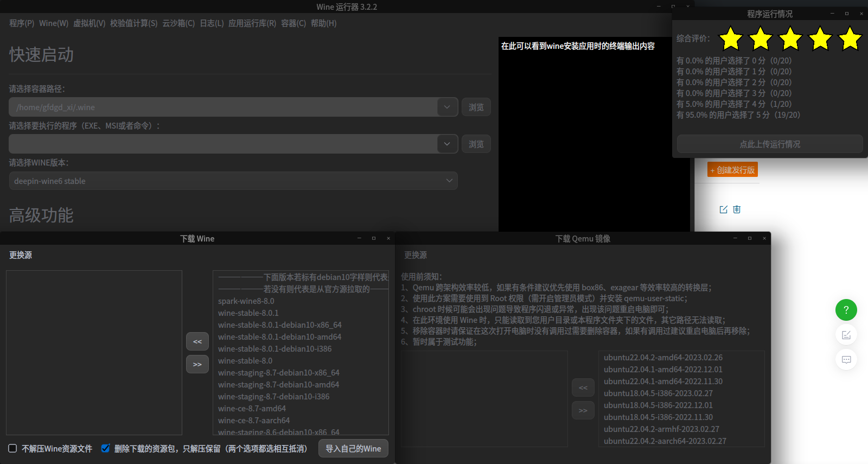Open 更换源 menu in 下载 Wine window

tap(21, 255)
